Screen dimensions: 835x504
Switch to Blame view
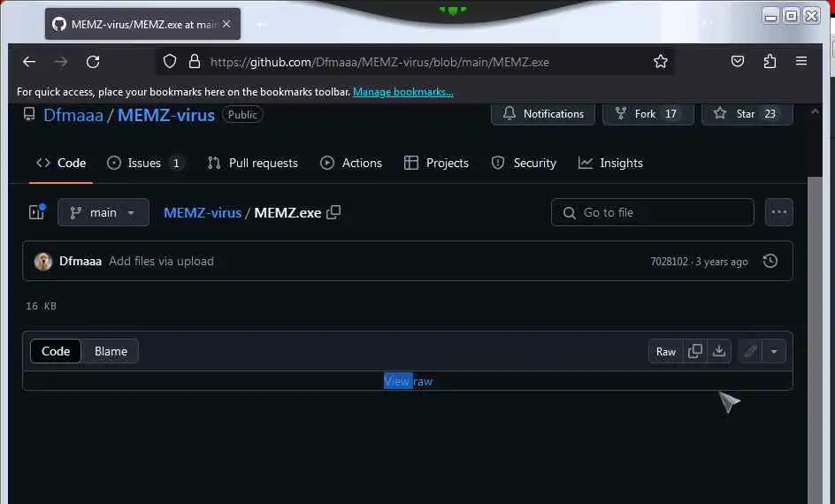[111, 351]
